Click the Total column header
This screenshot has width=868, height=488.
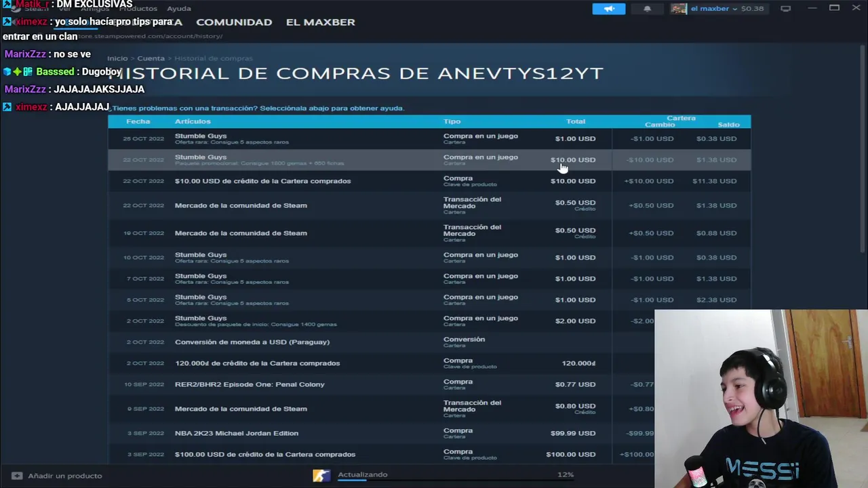point(576,121)
